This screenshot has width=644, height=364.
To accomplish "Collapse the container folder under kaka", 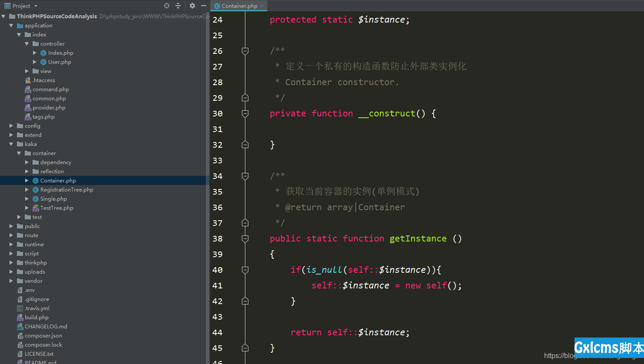I will tap(19, 153).
